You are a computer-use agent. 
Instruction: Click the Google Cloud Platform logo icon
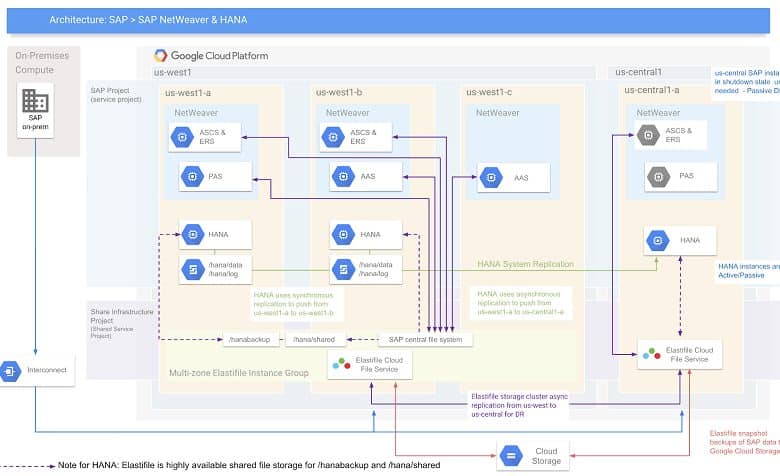160,55
